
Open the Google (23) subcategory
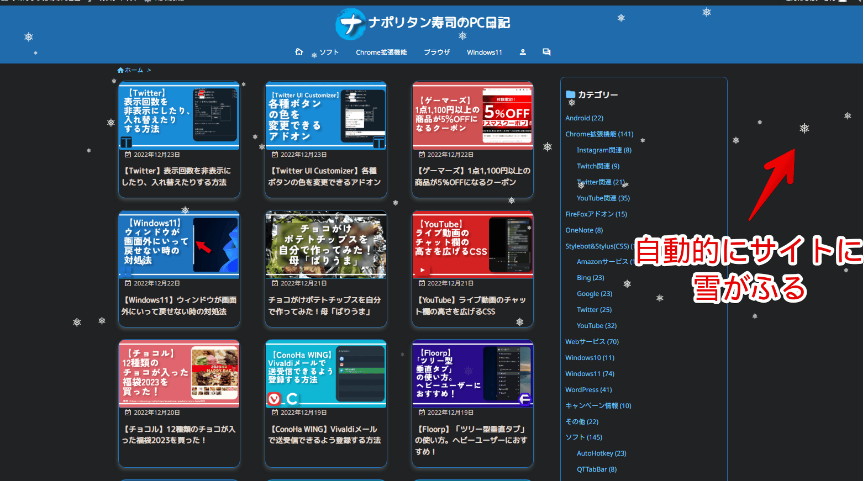595,294
